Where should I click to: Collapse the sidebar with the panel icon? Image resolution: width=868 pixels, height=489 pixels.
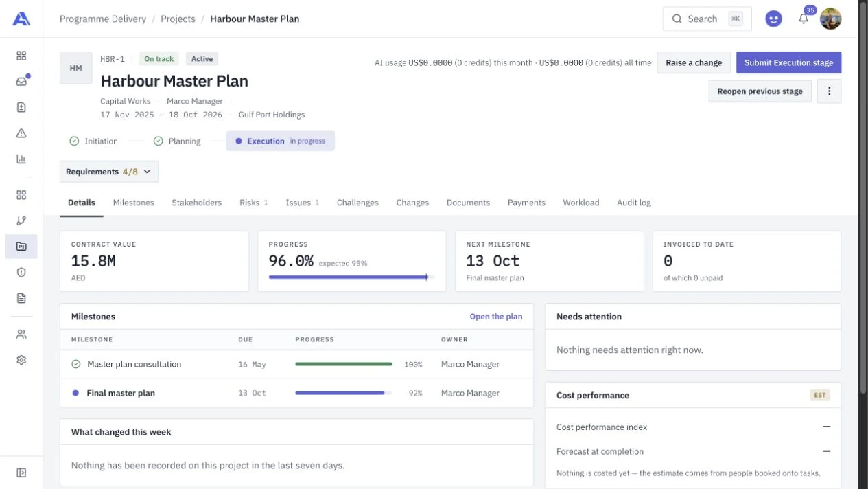pos(21,473)
